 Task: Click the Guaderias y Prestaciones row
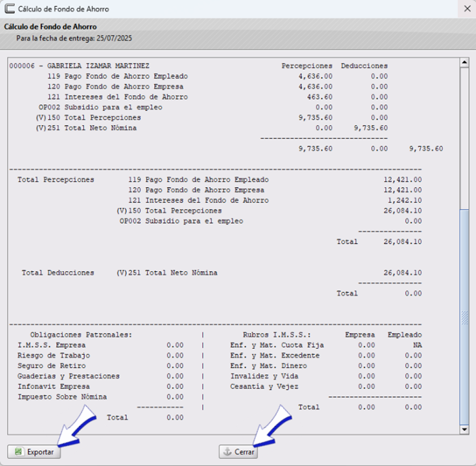point(100,376)
